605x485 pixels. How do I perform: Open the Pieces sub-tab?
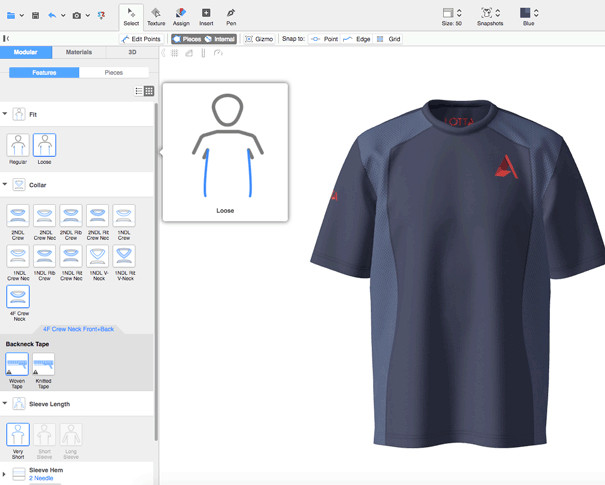click(114, 73)
